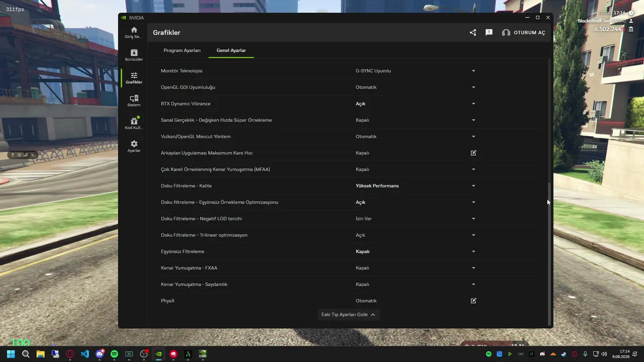Expand OpenGL GDI Uyumluluğu dropdown
Image resolution: width=644 pixels, height=362 pixels.
473,87
